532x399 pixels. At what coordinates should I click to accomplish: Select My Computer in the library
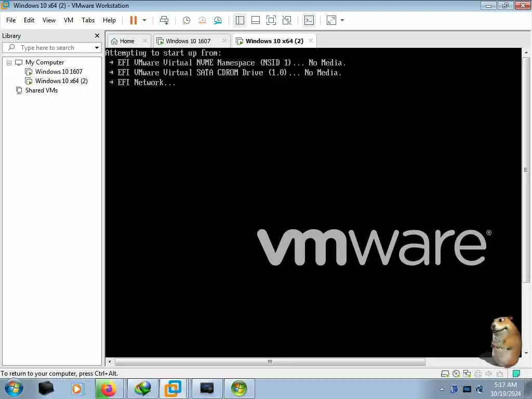(x=45, y=62)
